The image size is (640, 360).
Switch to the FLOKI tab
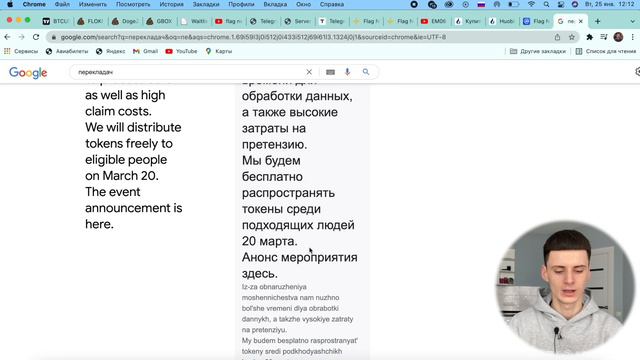91,21
